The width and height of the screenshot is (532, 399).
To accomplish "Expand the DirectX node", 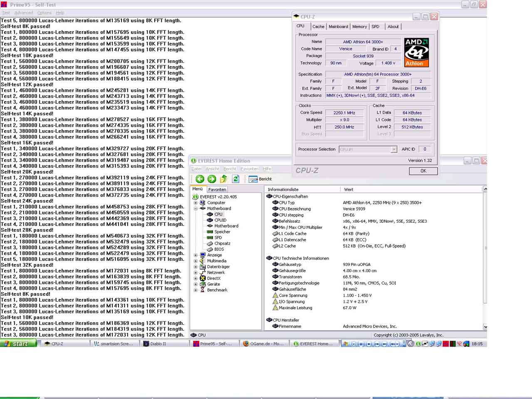I will tap(195, 278).
